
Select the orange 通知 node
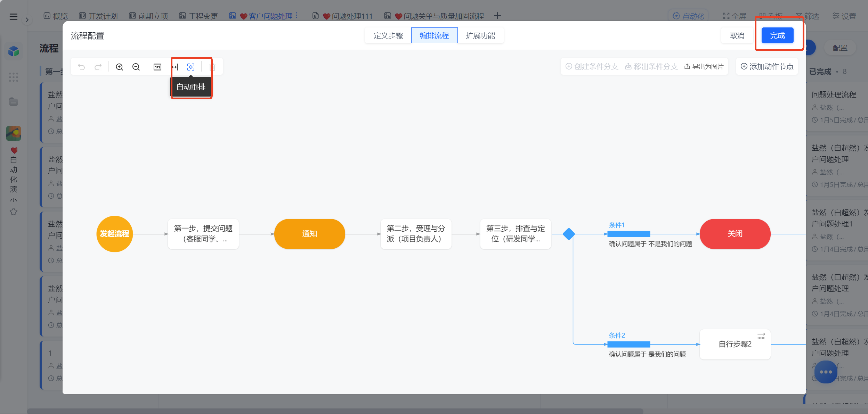tap(309, 234)
